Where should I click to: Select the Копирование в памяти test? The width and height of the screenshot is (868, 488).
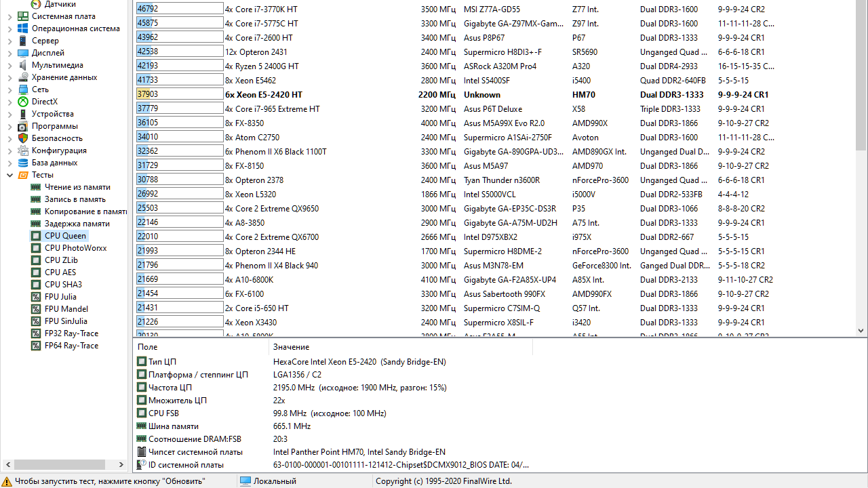click(85, 211)
